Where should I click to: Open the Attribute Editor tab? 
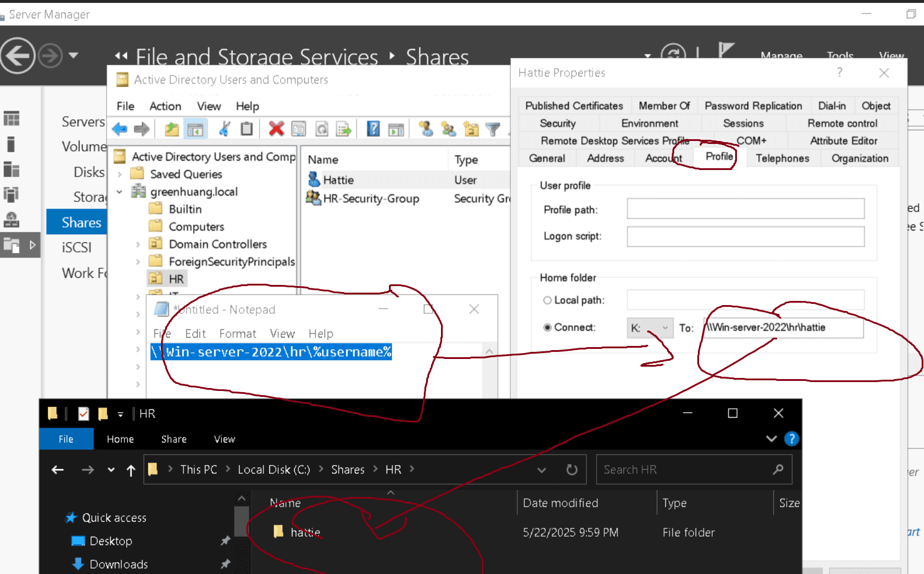(843, 140)
